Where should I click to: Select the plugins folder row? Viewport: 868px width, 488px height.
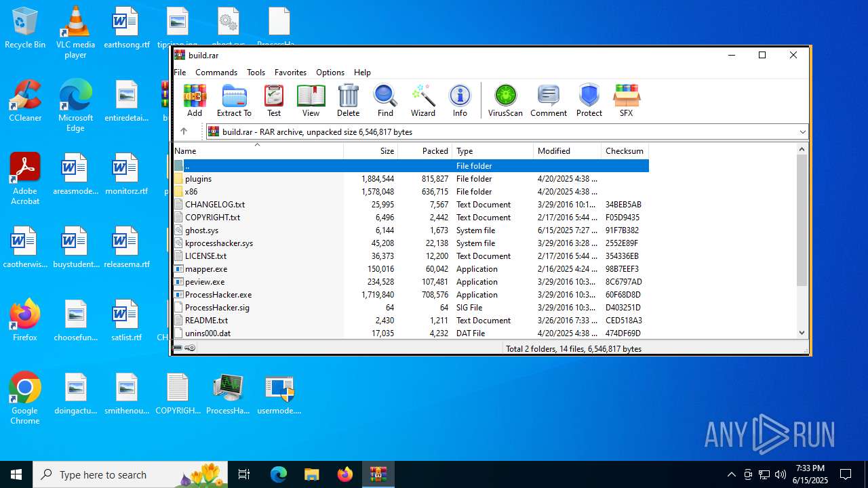(411, 179)
